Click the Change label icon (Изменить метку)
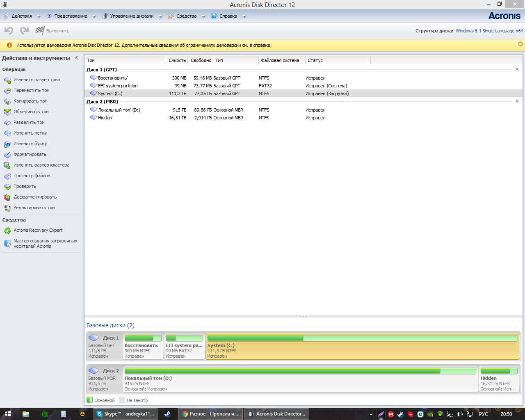525x420 pixels. (7, 133)
